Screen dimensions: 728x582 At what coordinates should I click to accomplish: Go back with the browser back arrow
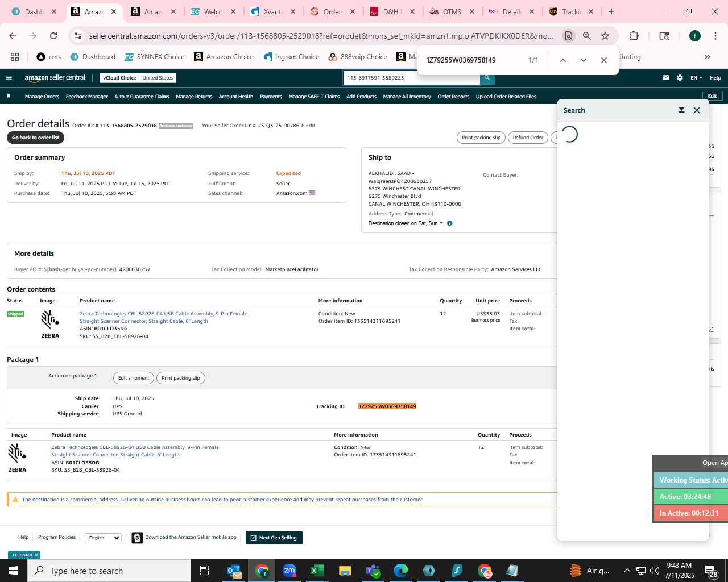13,36
